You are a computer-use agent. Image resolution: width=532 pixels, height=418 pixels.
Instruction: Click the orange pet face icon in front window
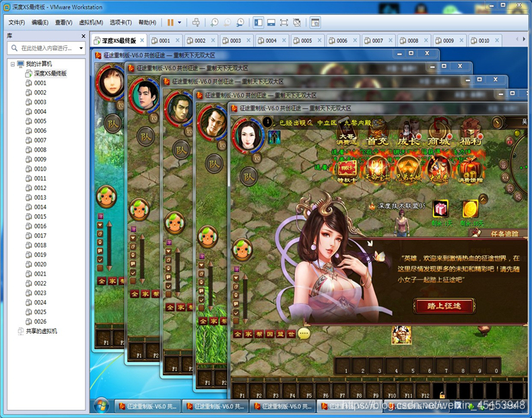pos(242,249)
